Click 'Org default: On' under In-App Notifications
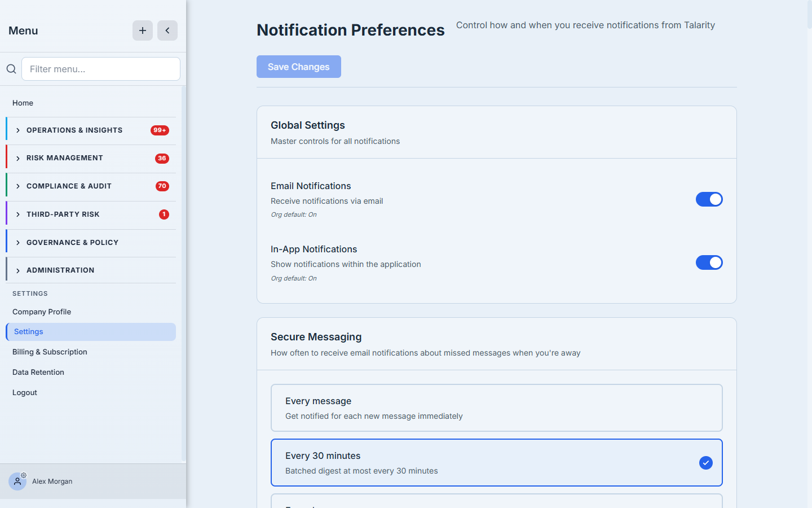This screenshot has width=812, height=508. tap(294, 278)
